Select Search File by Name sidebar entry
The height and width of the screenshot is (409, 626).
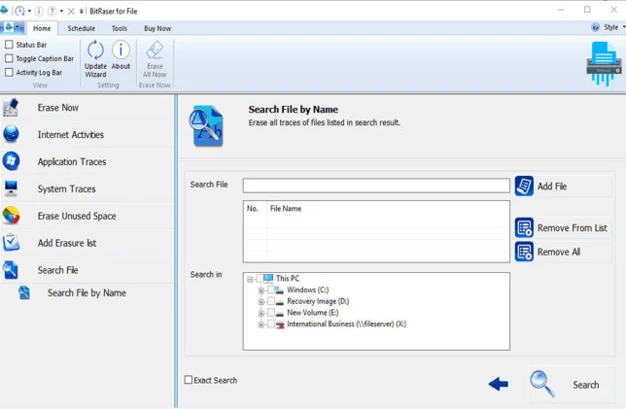[87, 293]
